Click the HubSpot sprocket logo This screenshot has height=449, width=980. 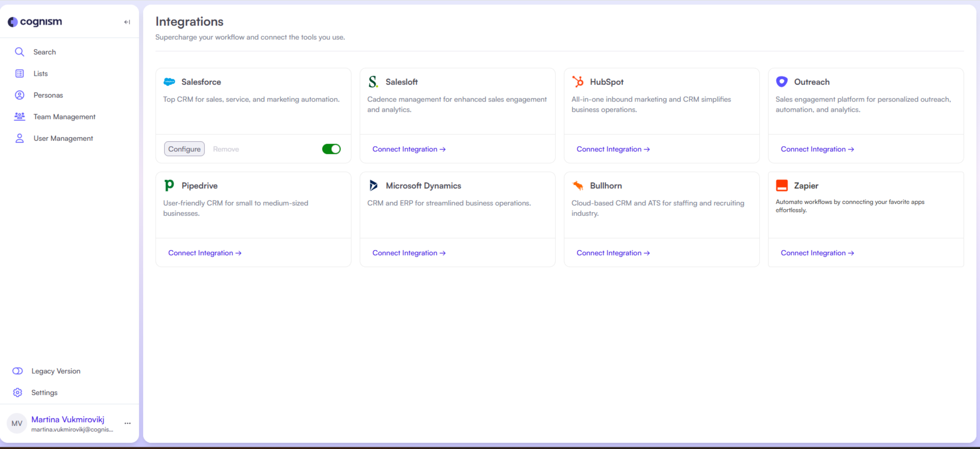point(578,82)
